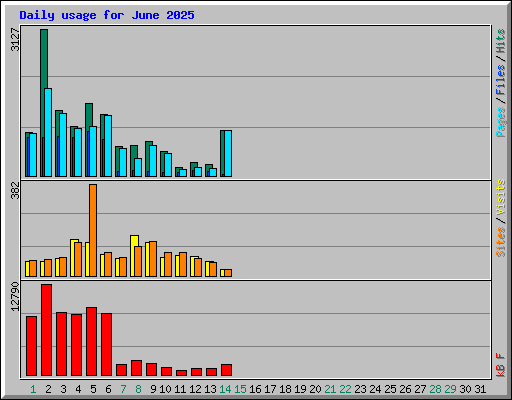Click day 20 on the x-axis
Viewport: 512px width, 400px height.
[x=315, y=389]
